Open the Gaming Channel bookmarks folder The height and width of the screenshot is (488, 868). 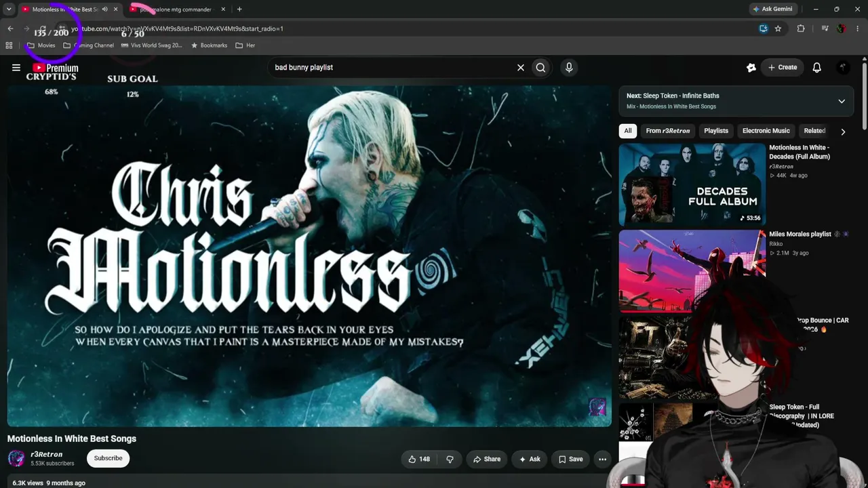click(x=88, y=45)
